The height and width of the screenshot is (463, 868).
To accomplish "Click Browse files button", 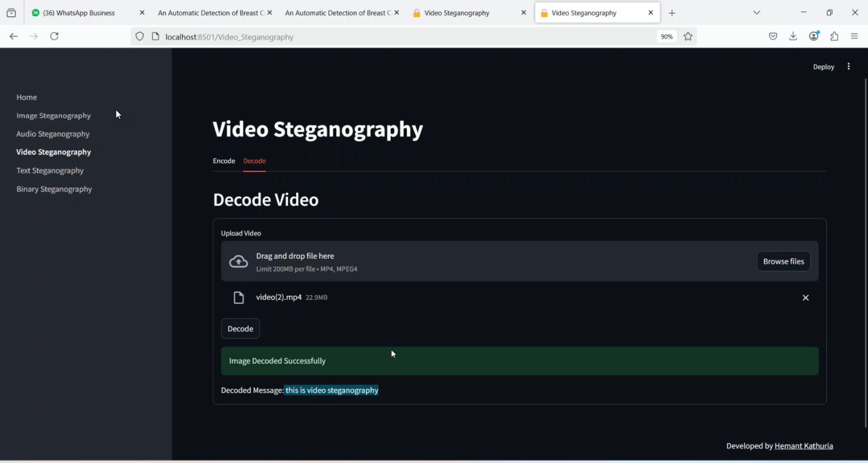I will pyautogui.click(x=783, y=262).
